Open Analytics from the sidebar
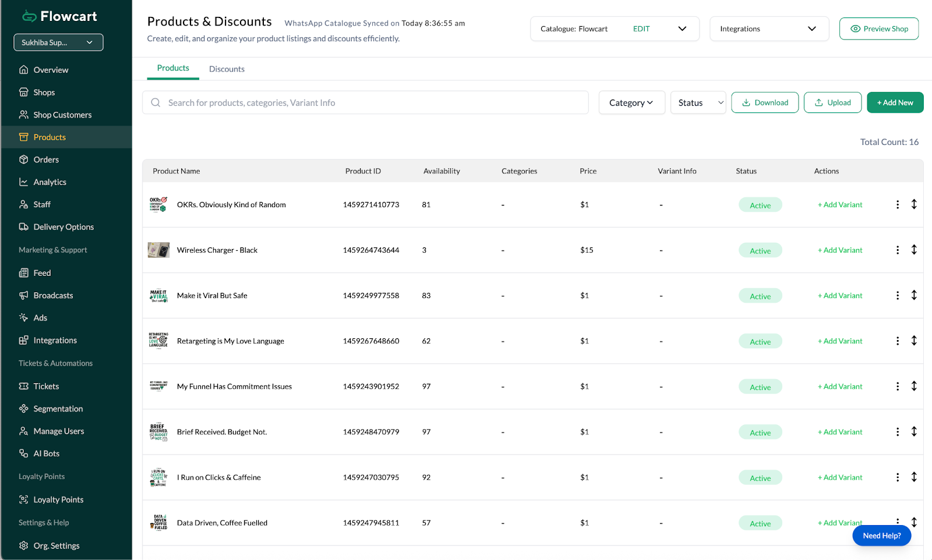This screenshot has height=560, width=932. point(50,182)
